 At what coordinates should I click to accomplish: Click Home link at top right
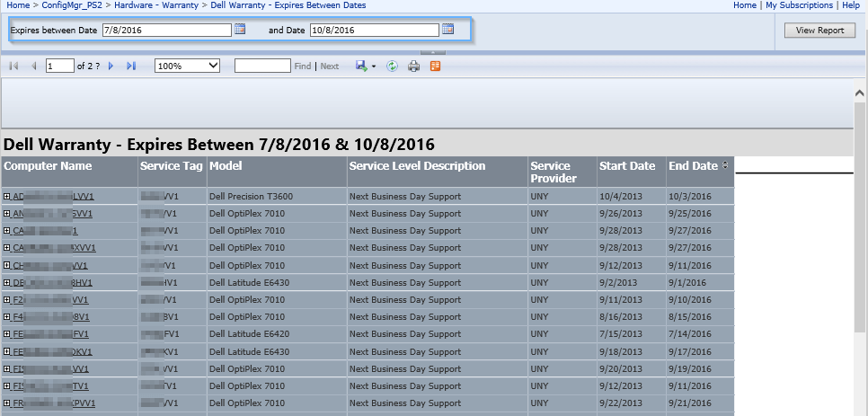click(x=745, y=5)
